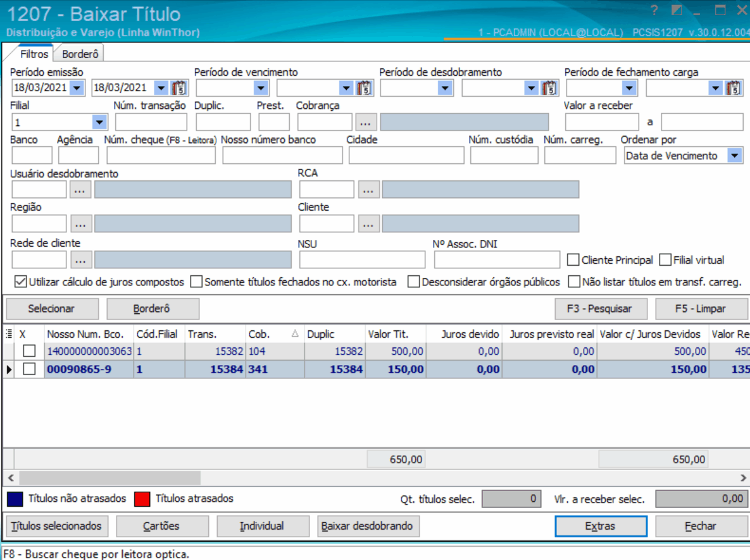
Task: Open calendar icon for Período emissão
Action: click(179, 88)
